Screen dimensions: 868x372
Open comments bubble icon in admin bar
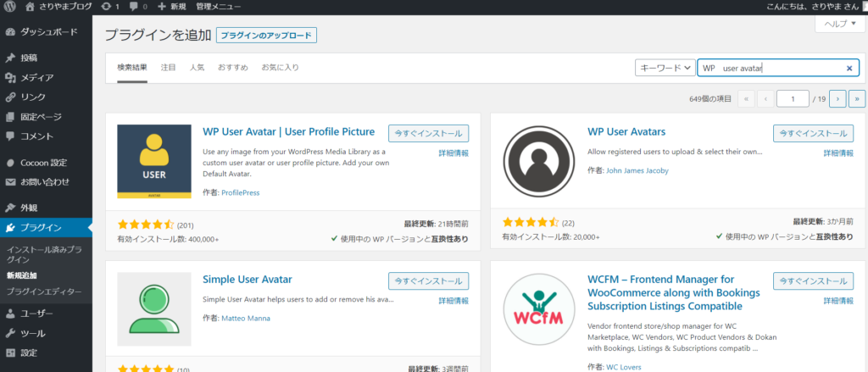tap(133, 7)
